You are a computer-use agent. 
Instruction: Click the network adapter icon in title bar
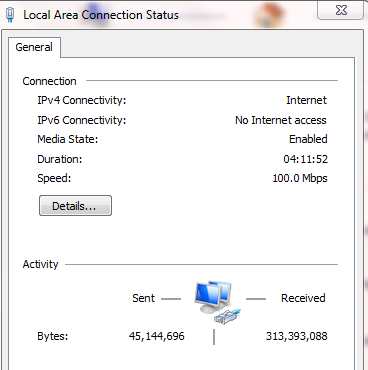pyautogui.click(x=10, y=15)
